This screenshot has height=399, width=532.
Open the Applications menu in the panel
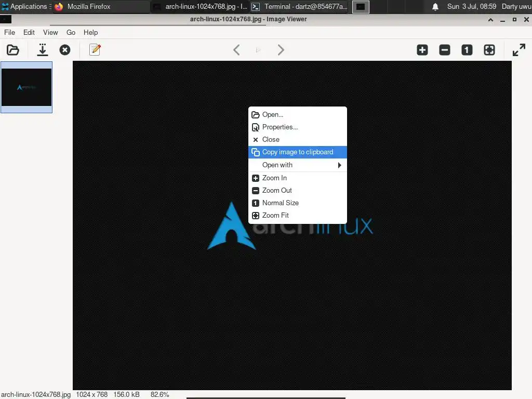point(26,6)
